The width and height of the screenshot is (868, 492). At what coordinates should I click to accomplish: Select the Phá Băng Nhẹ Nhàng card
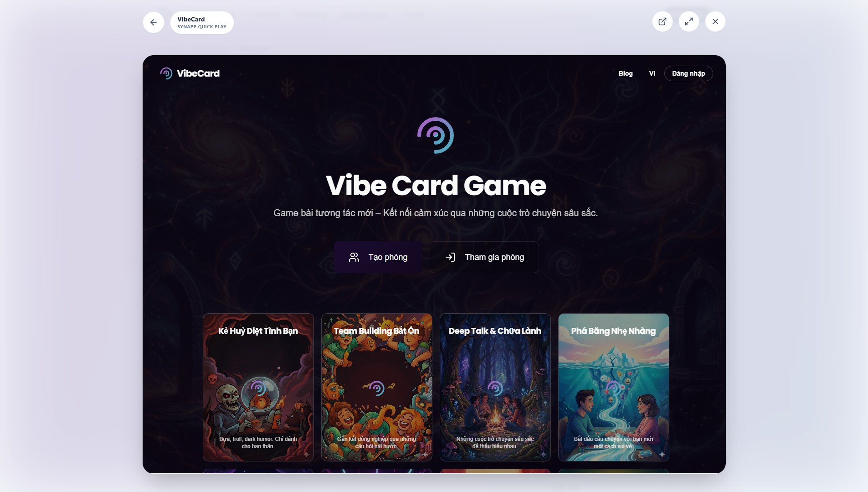614,387
